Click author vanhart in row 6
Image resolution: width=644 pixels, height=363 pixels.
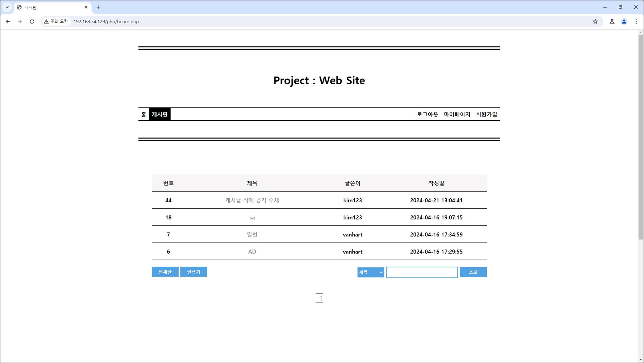[352, 252]
